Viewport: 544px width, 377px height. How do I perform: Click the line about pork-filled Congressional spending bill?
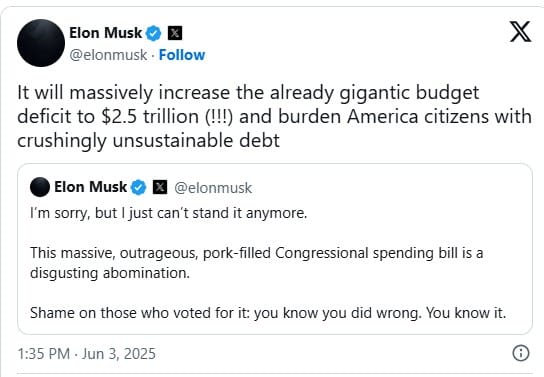(257, 253)
